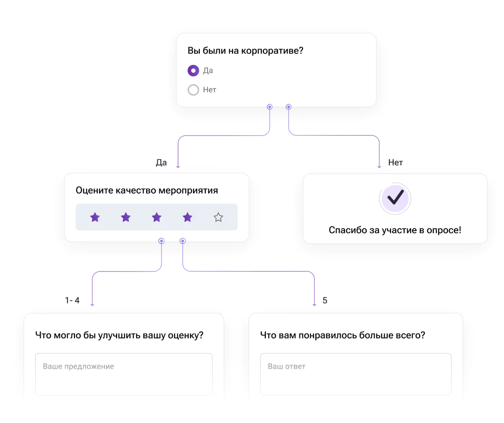Viewport: 504px width, 423px height.
Task: Click the checkmark icon in thank-you card
Action: click(x=395, y=198)
